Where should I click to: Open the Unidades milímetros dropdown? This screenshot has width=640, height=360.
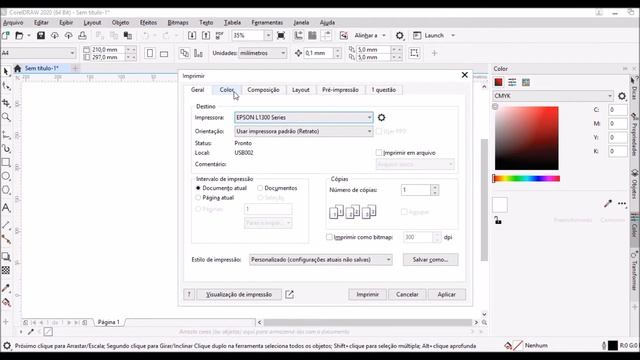click(x=262, y=53)
